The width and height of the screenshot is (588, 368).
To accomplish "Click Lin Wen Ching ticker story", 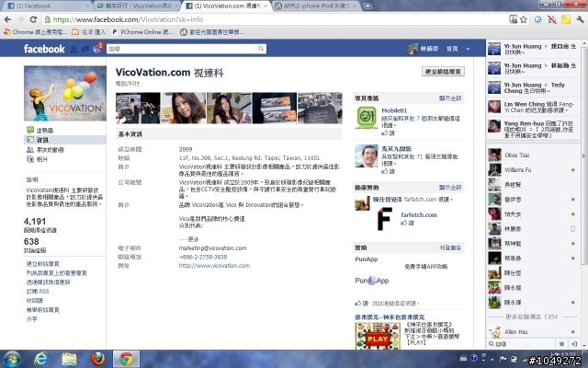I will point(533,107).
